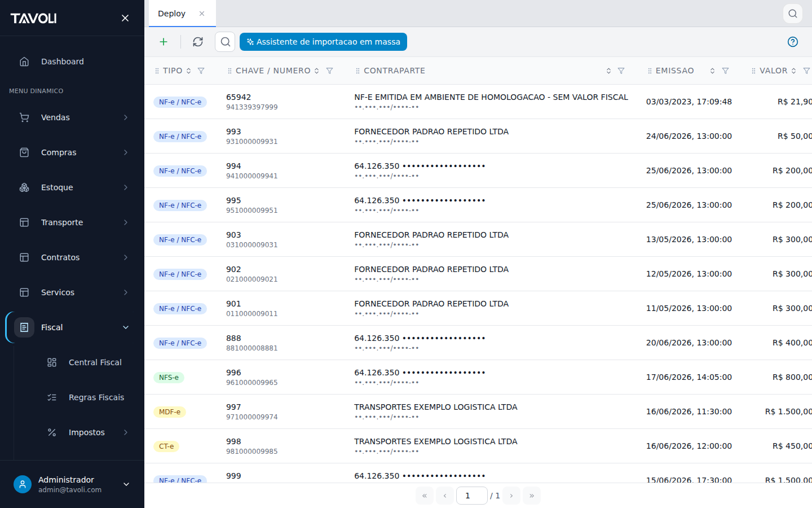Click the Administrador avatar icon

23,484
